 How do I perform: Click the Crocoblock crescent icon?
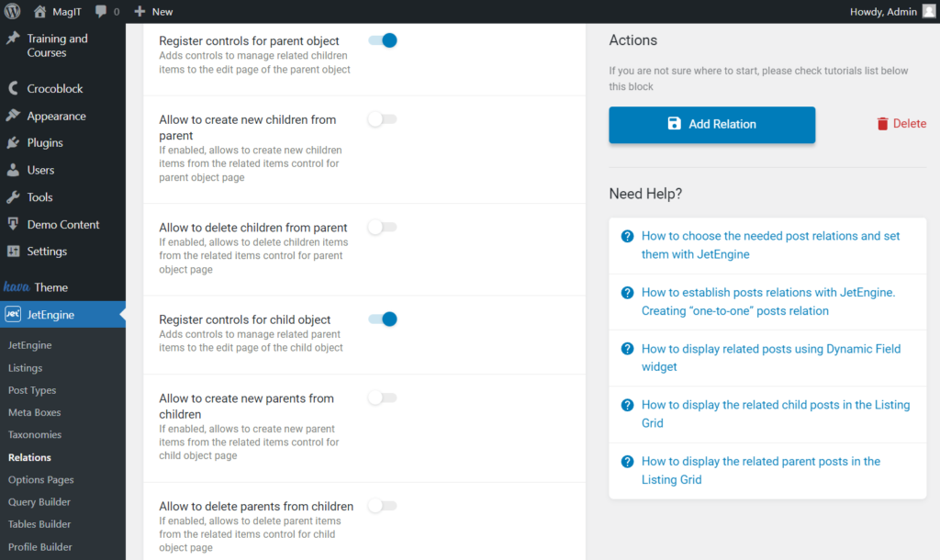pos(13,88)
